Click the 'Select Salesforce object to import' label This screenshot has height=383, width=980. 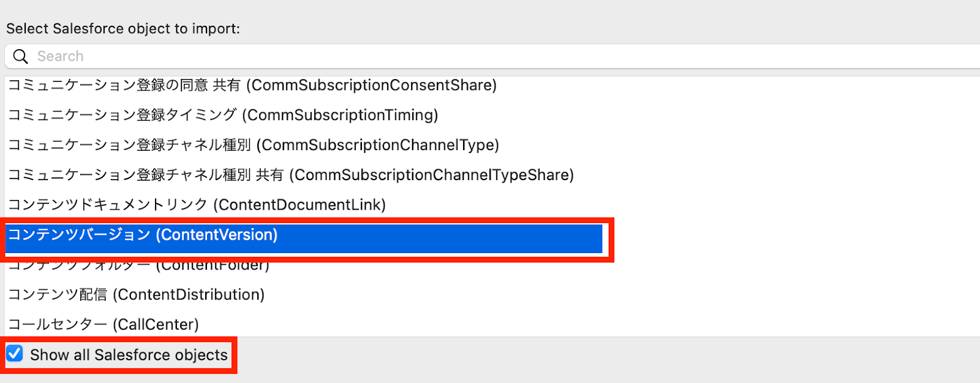point(123,28)
